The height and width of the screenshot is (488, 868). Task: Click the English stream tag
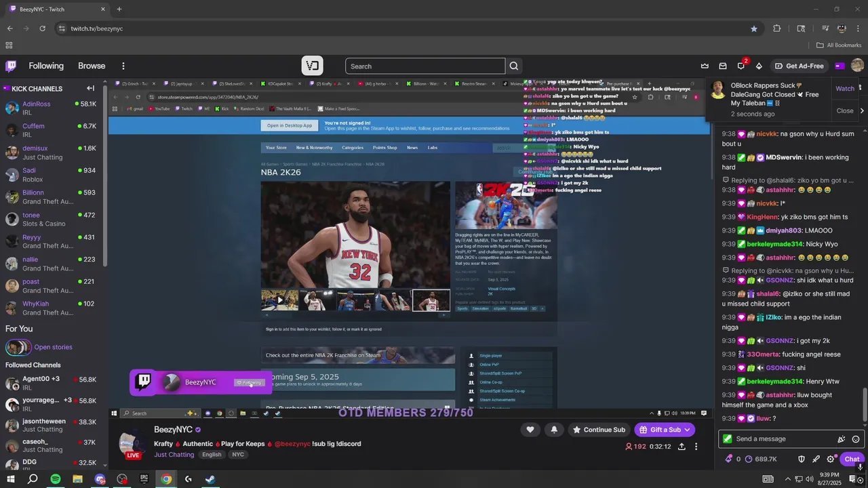point(212,455)
